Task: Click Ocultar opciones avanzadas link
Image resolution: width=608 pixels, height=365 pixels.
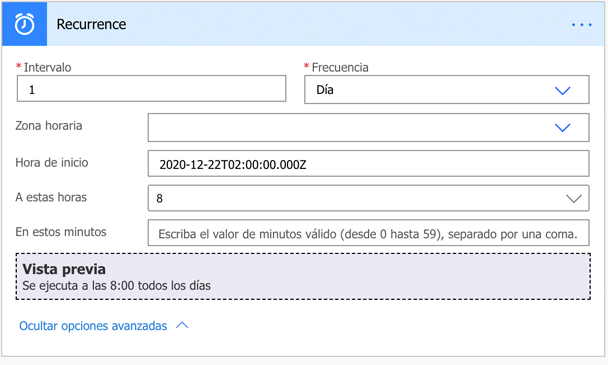Action: point(93,326)
